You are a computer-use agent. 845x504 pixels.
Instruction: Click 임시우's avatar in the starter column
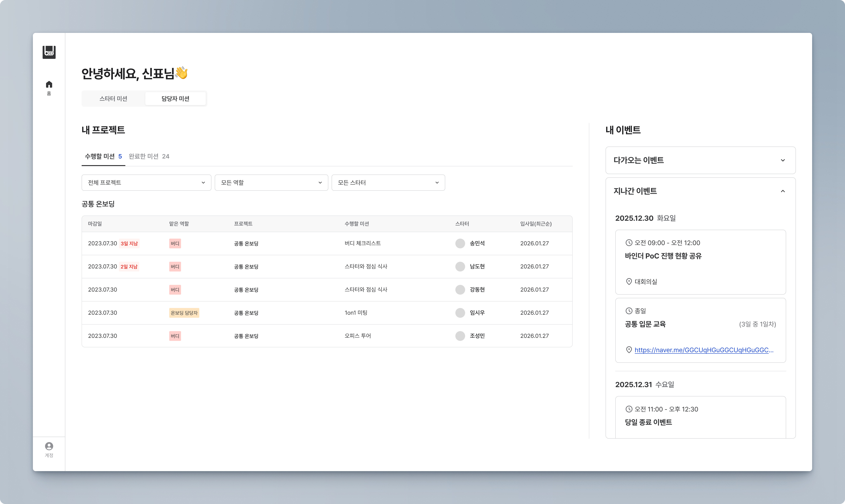pyautogui.click(x=460, y=313)
